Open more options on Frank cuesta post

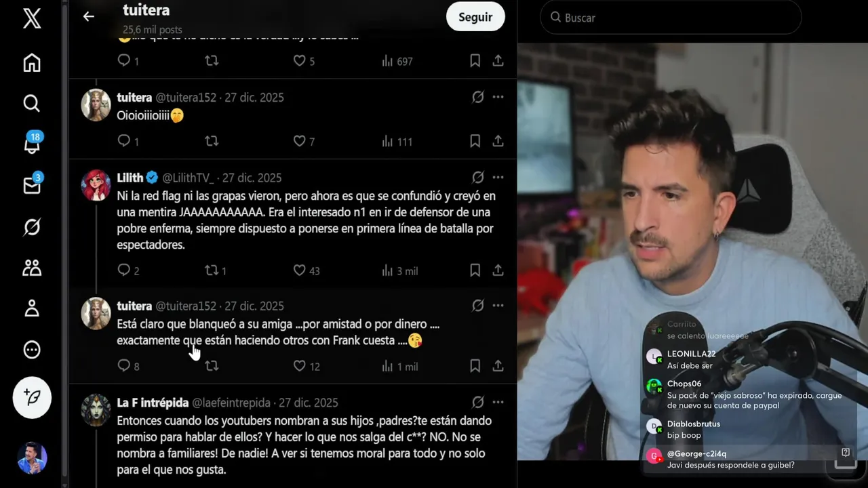coord(498,306)
